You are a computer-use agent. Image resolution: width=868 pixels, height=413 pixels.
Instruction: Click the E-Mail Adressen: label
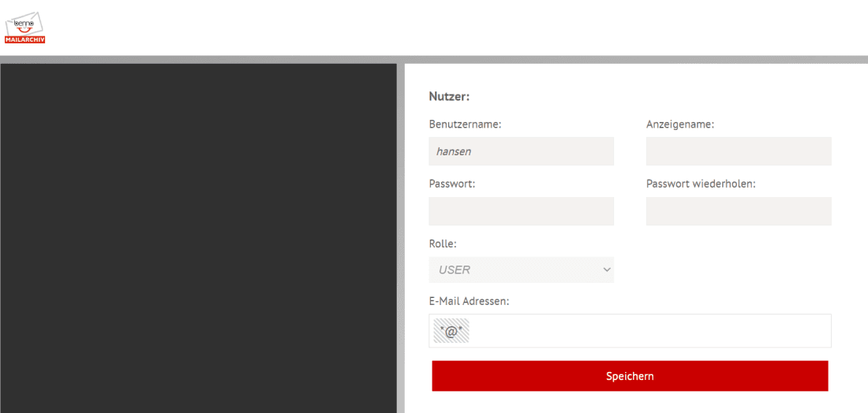[x=469, y=301]
